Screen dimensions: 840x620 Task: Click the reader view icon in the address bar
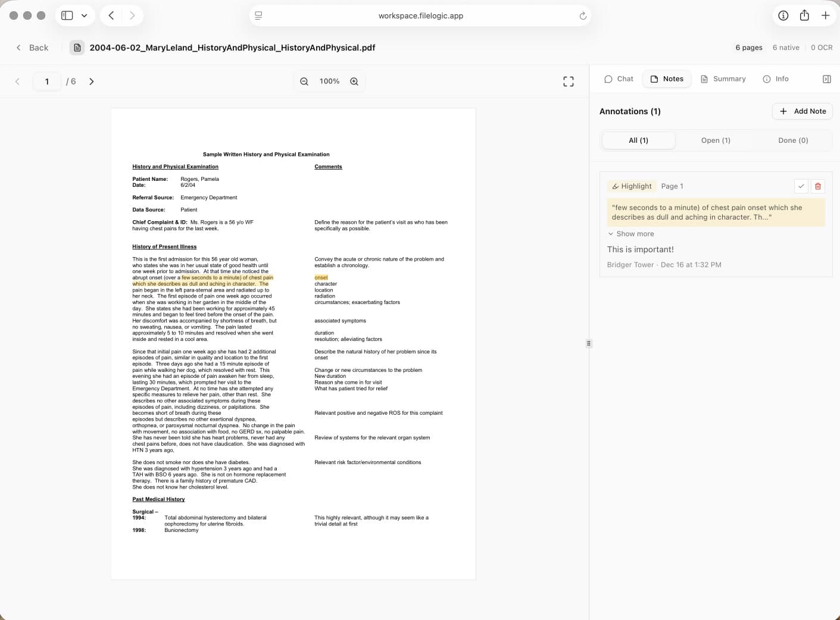[x=258, y=15]
